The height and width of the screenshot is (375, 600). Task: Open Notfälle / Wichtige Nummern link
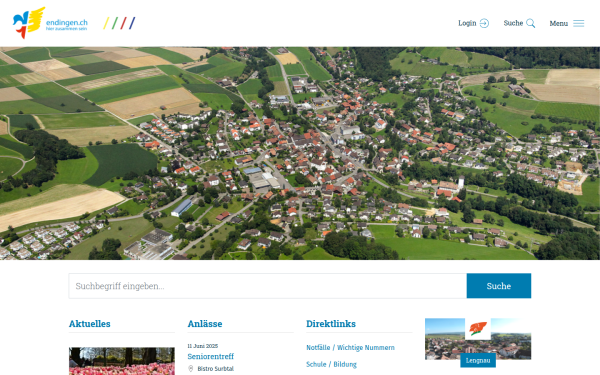point(350,347)
